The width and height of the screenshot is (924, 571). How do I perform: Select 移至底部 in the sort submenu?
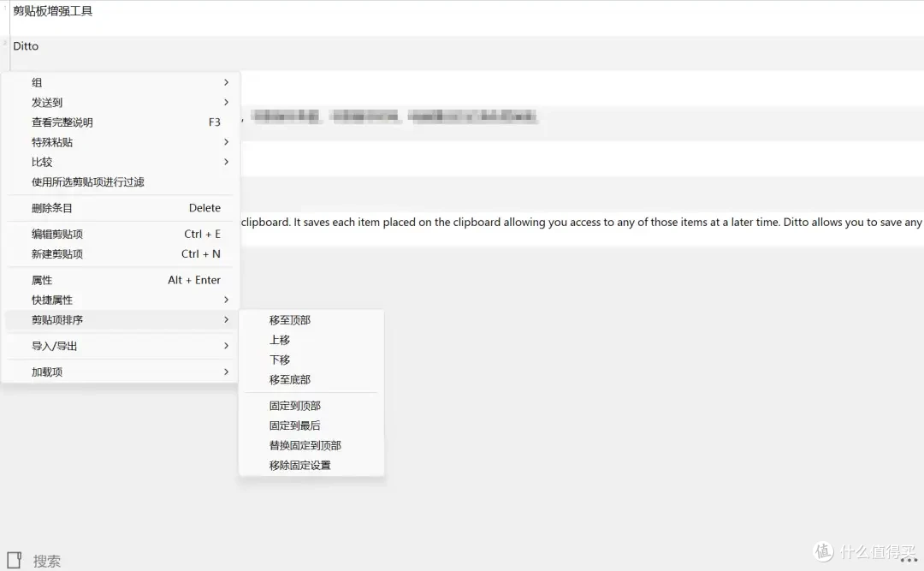(311, 380)
